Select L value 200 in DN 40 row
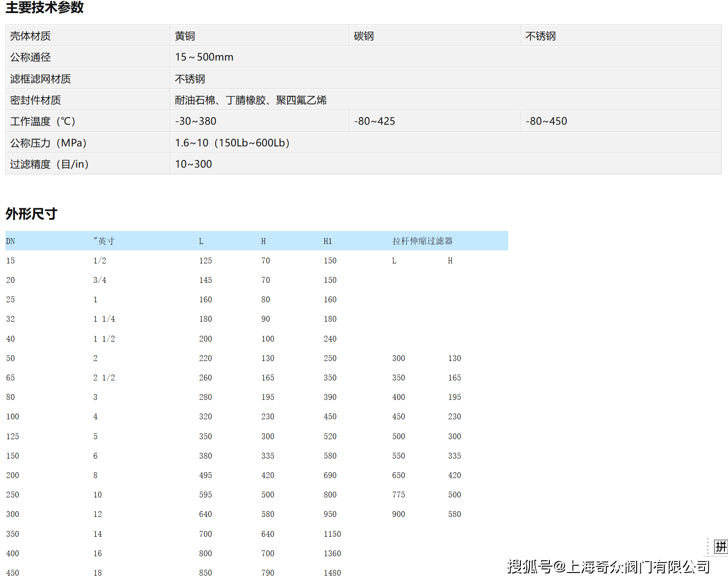This screenshot has height=582, width=728. pos(205,339)
